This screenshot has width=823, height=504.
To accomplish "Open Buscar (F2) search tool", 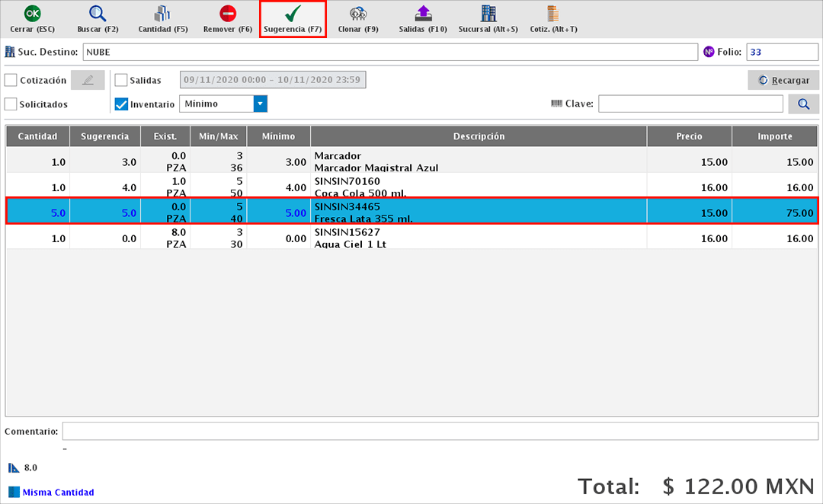I will click(97, 19).
